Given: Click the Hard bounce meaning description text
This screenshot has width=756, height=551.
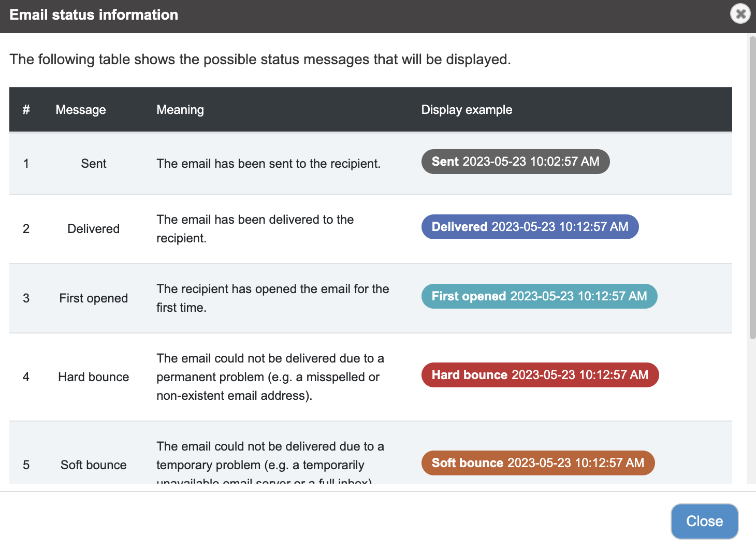Looking at the screenshot, I should point(270,377).
